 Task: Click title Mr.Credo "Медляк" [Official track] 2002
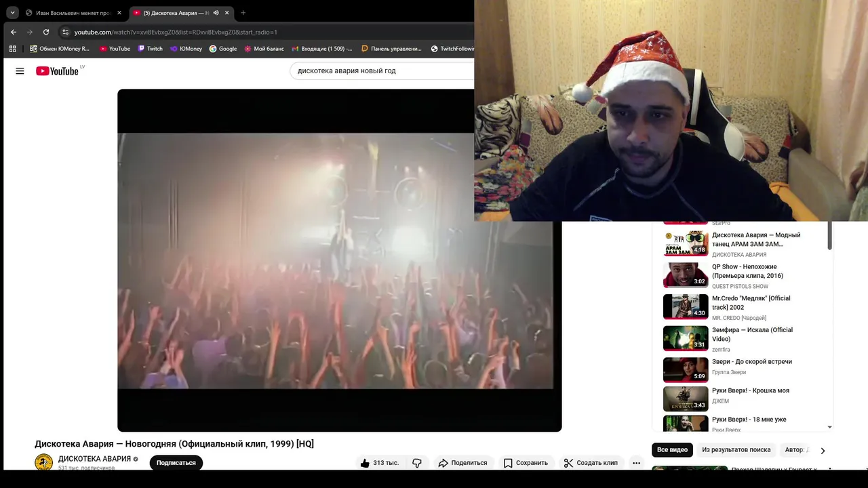click(x=751, y=302)
